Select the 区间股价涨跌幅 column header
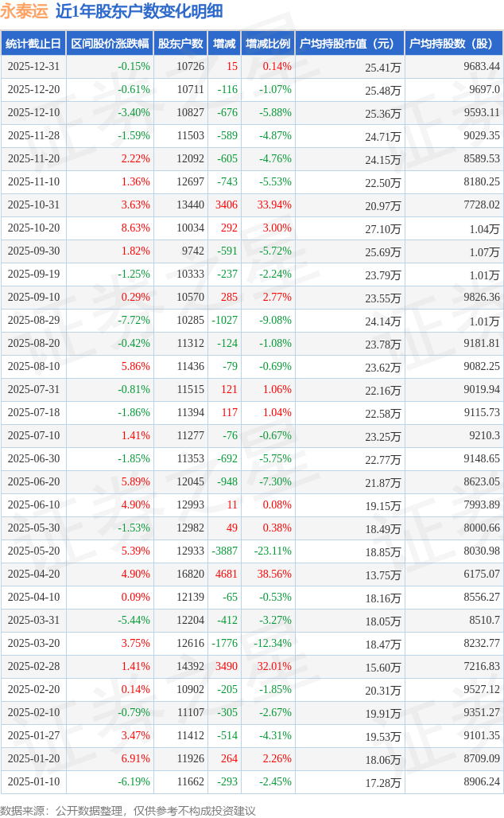Image resolution: width=504 pixels, height=818 pixels. coord(110,44)
